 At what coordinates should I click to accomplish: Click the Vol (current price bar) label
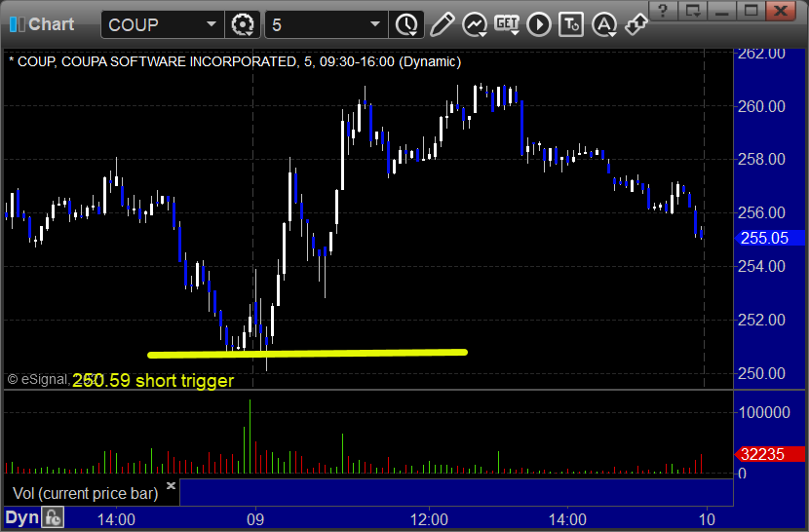click(x=85, y=493)
